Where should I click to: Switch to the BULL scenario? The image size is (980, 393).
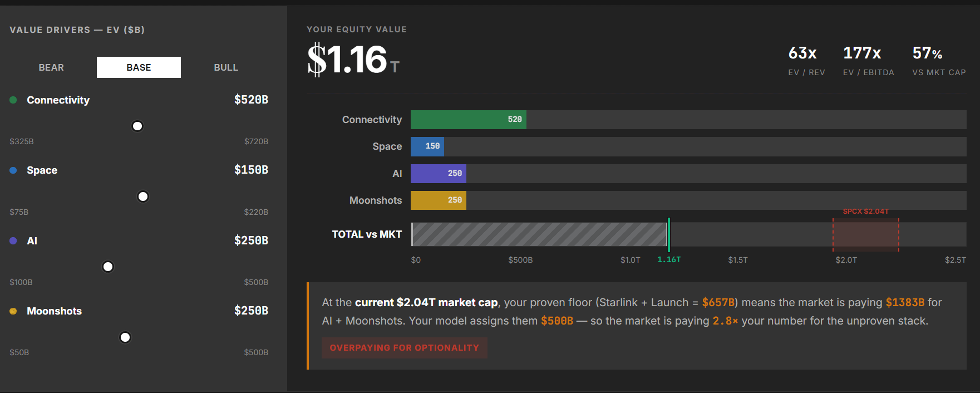pyautogui.click(x=226, y=67)
